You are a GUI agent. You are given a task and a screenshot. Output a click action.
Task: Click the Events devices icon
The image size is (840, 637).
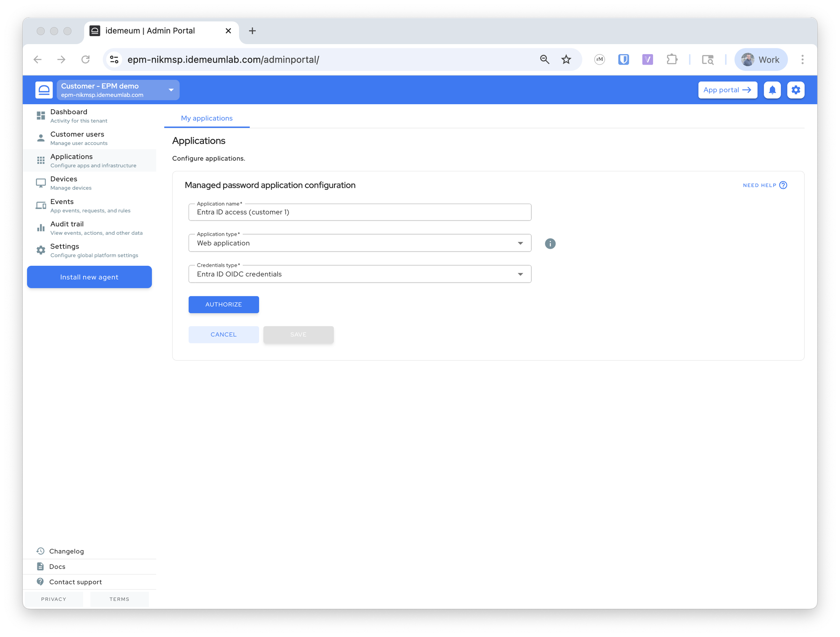(41, 205)
